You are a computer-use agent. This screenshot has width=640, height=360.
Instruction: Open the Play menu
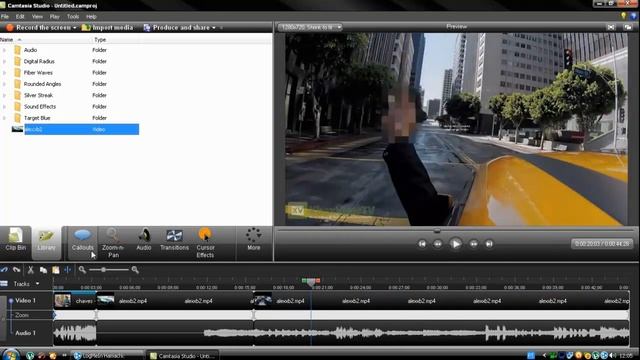[55, 17]
